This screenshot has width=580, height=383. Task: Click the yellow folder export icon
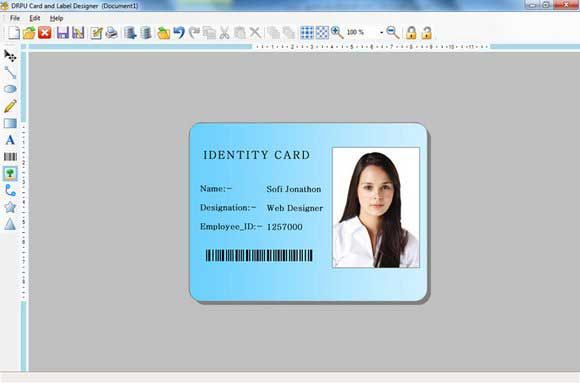(163, 33)
